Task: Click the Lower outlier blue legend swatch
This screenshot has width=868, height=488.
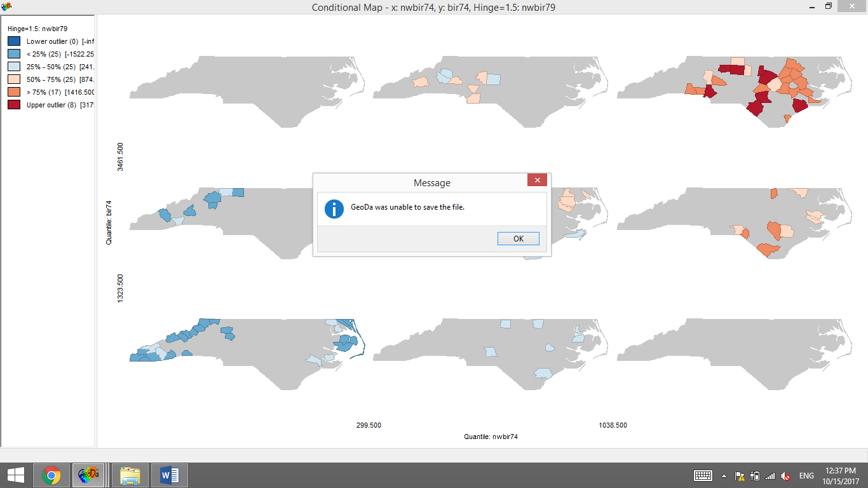Action: pyautogui.click(x=13, y=41)
